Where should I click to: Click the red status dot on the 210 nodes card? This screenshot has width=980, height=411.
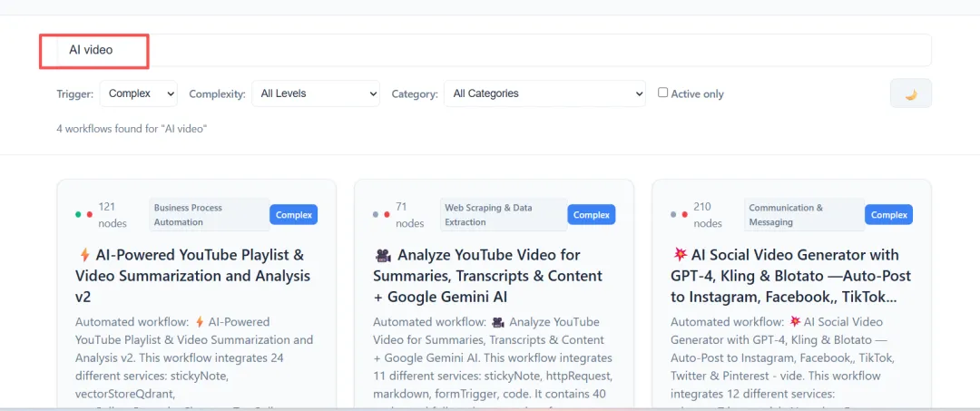coord(684,215)
